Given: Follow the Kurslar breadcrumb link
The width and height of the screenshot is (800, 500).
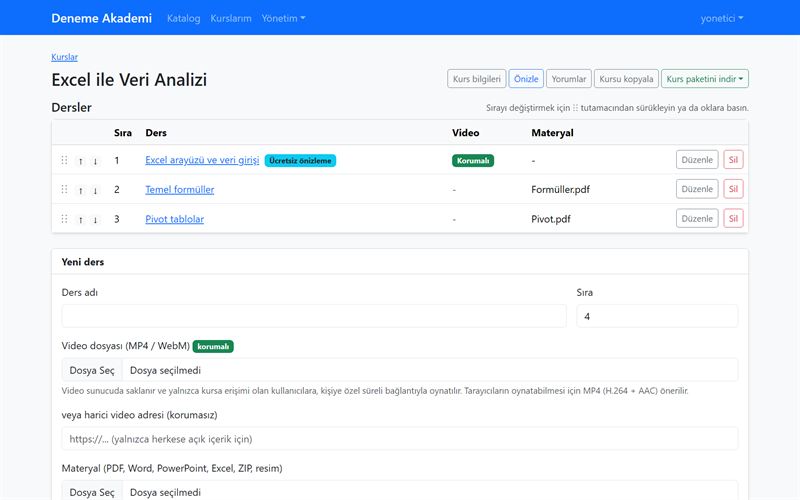Looking at the screenshot, I should point(64,57).
